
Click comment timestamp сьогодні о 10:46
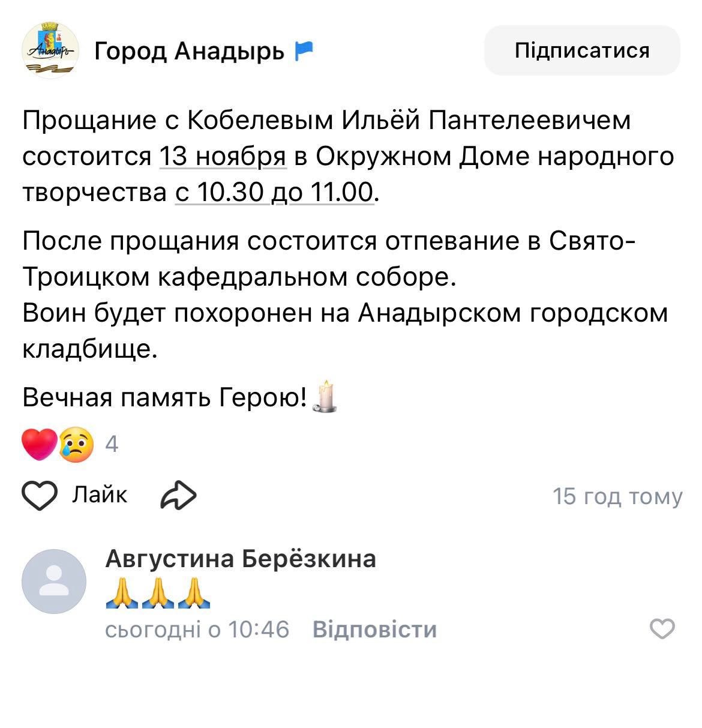(197, 630)
